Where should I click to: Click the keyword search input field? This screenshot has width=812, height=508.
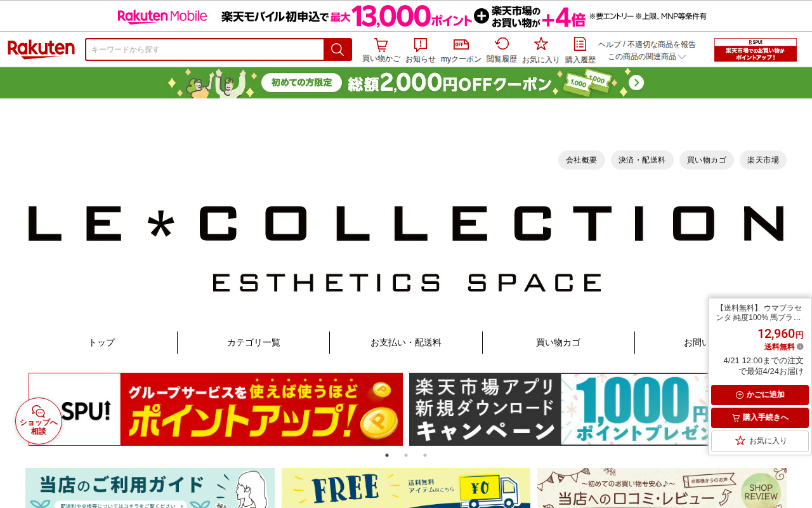click(204, 50)
